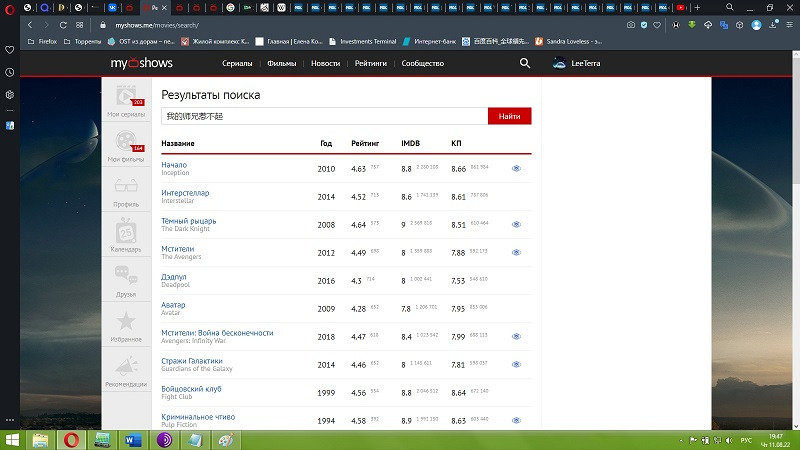Open Opera speed dial grid icon
This screenshot has width=800, height=450.
tap(80, 25)
